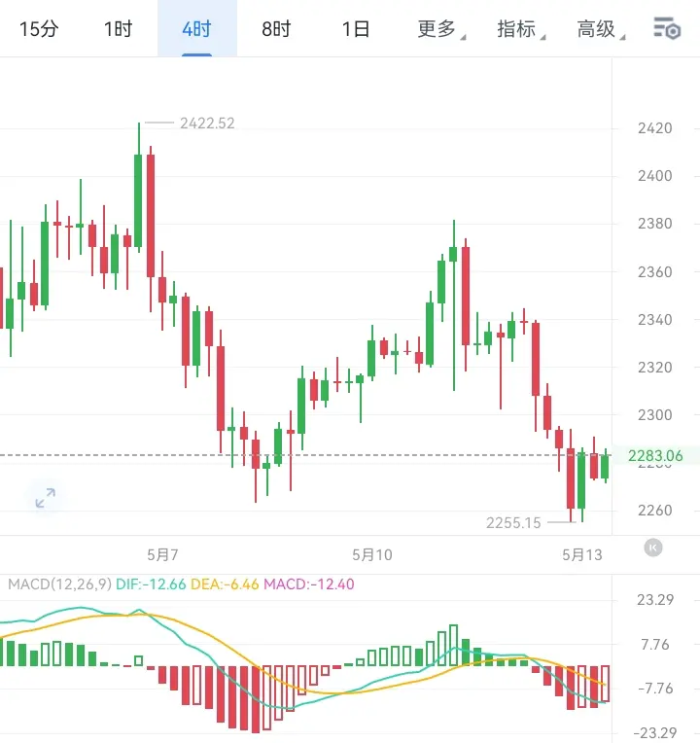Switch to the 1时 timeframe tab
This screenshot has height=743, width=700.
click(x=118, y=29)
